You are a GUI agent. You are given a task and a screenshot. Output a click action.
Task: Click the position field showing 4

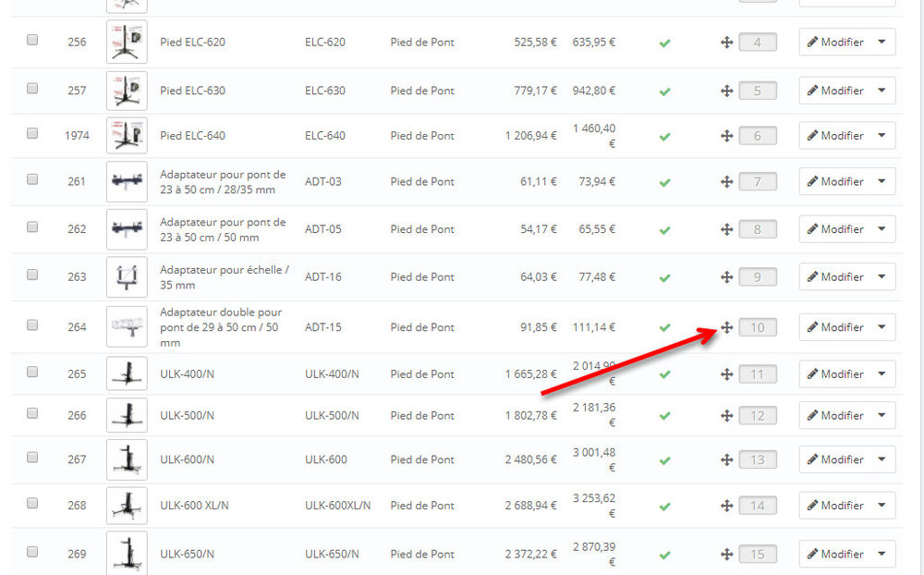[x=758, y=43]
